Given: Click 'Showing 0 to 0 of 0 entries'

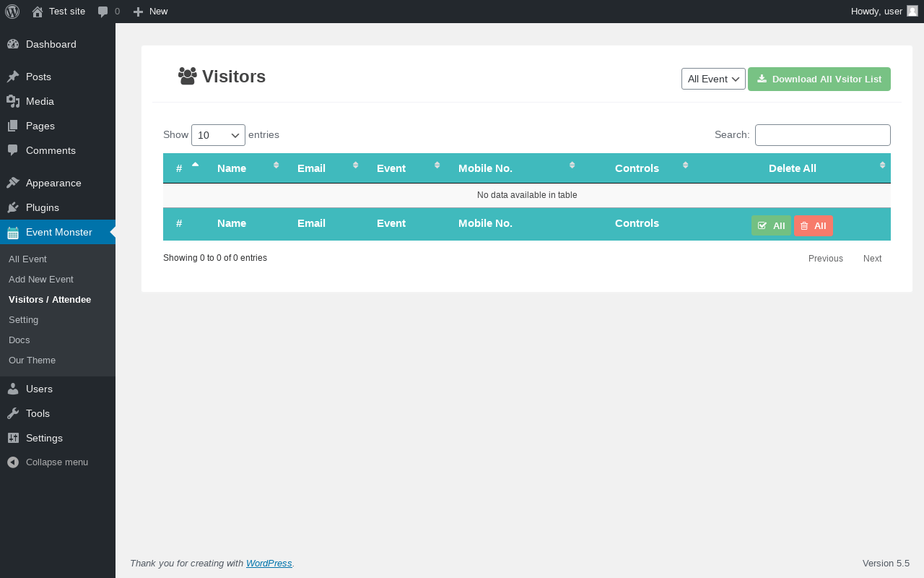Looking at the screenshot, I should pos(215,258).
